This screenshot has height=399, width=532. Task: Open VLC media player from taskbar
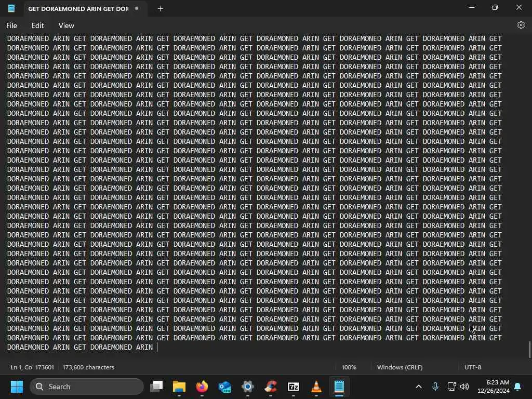[316, 387]
